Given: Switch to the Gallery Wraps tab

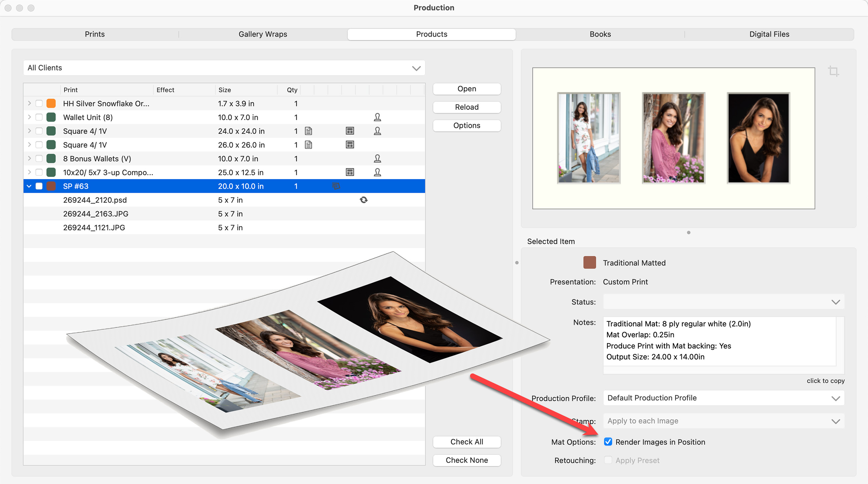Looking at the screenshot, I should [263, 34].
